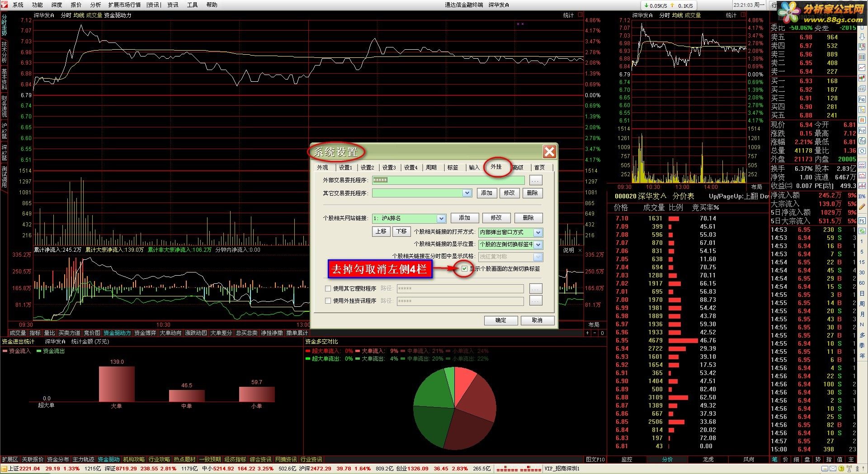Click 添加 button beside 其它交易委托程序
Viewport: 868px width, 474px height.
pos(487,193)
